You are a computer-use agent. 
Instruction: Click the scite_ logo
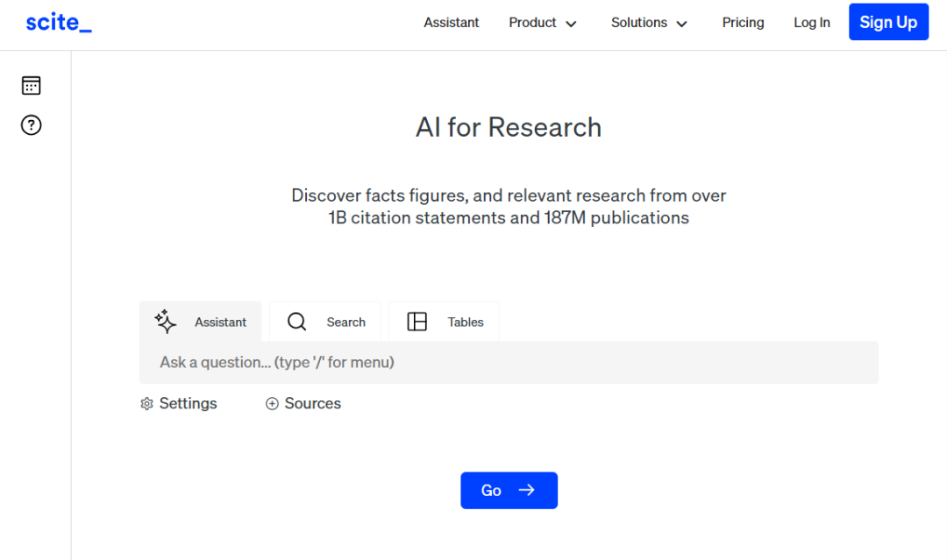pyautogui.click(x=59, y=23)
